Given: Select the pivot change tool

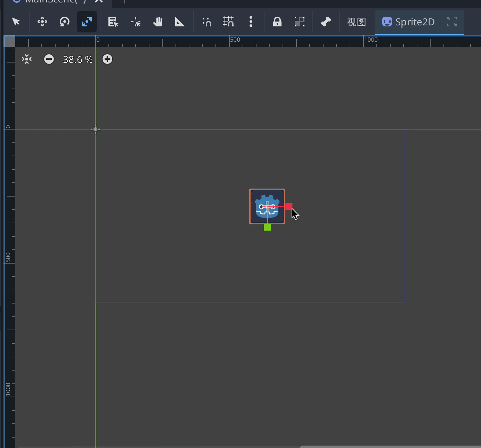Looking at the screenshot, I should click(x=136, y=22).
